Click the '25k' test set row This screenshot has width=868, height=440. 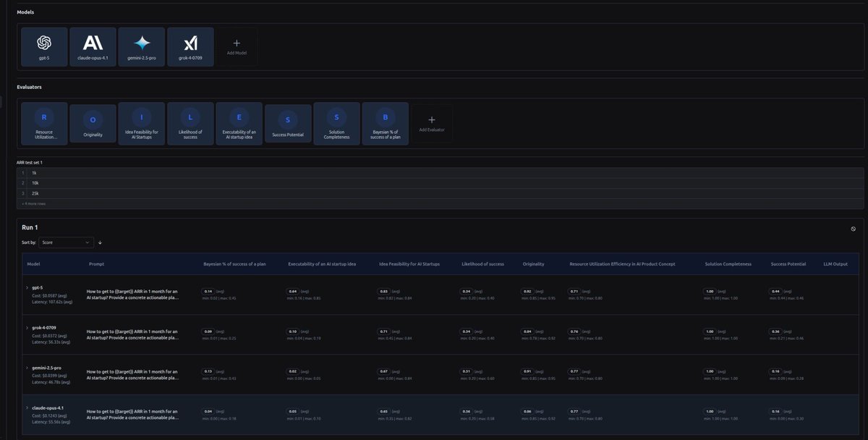(x=440, y=193)
